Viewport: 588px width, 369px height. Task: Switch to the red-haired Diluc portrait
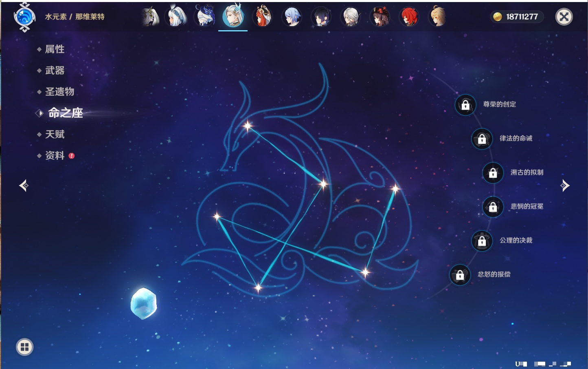pyautogui.click(x=409, y=17)
